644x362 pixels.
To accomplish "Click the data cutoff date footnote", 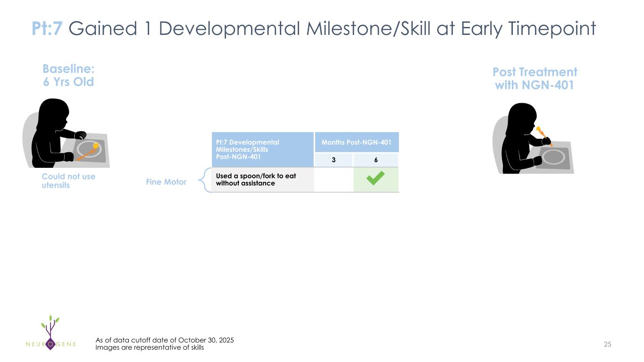I will [165, 340].
